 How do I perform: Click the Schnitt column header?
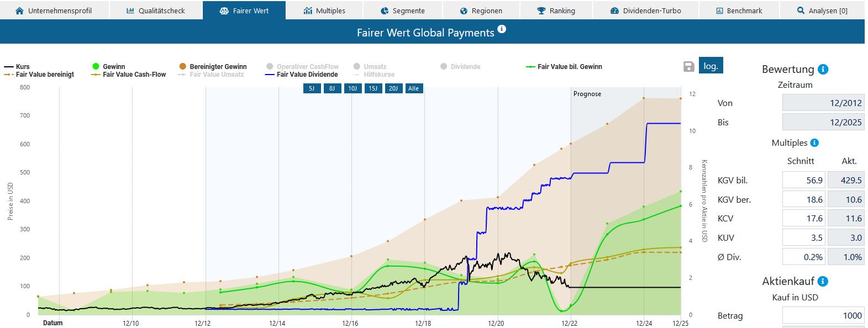pos(801,161)
